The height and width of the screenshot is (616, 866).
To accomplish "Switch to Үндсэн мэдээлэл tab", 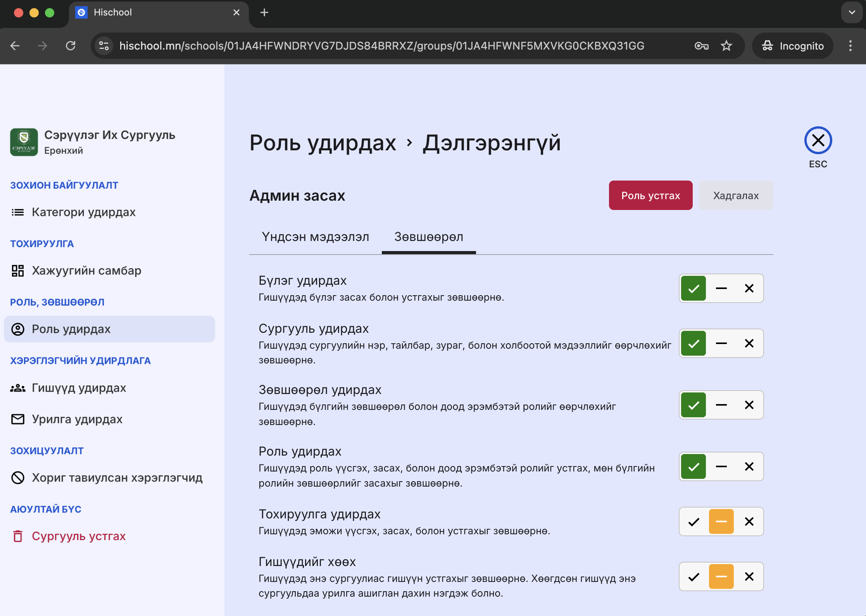I will click(315, 237).
